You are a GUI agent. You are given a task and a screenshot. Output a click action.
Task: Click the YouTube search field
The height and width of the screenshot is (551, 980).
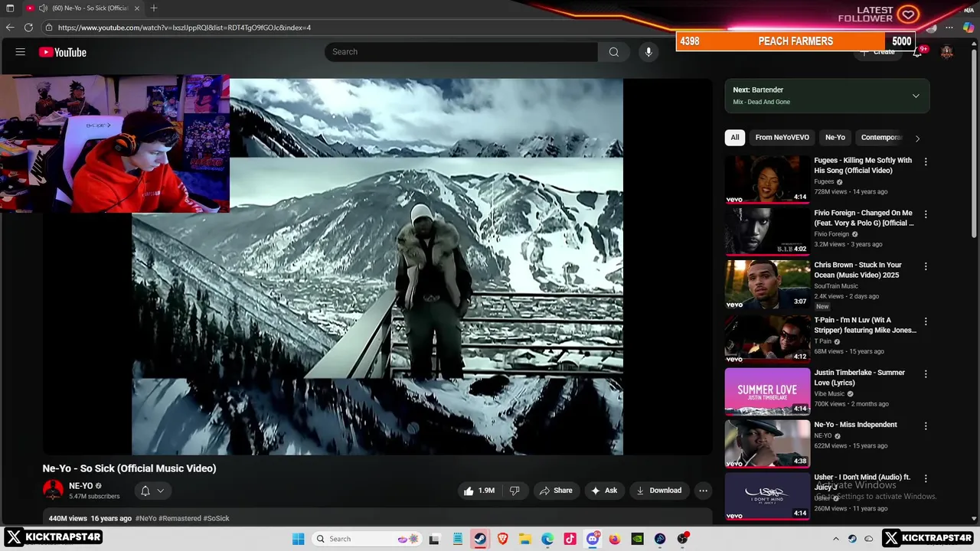461,52
